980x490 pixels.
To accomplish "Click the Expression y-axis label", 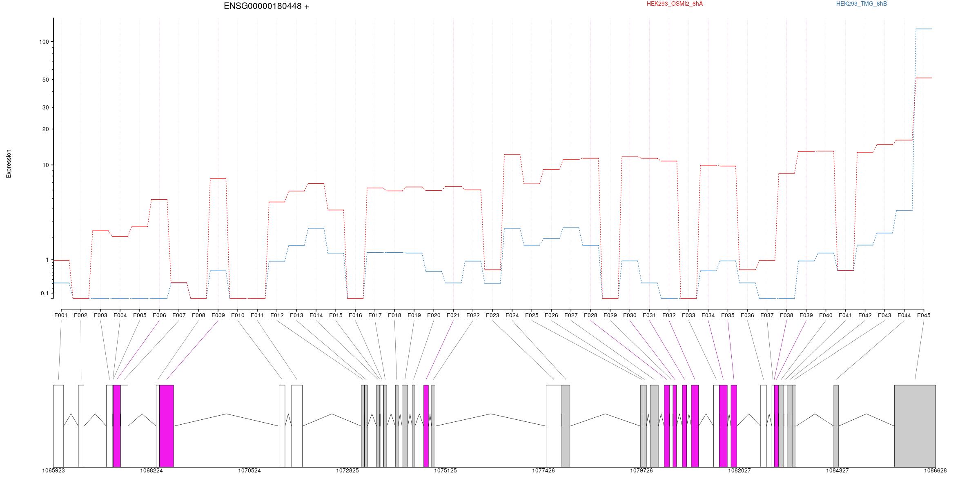I will tap(9, 164).
